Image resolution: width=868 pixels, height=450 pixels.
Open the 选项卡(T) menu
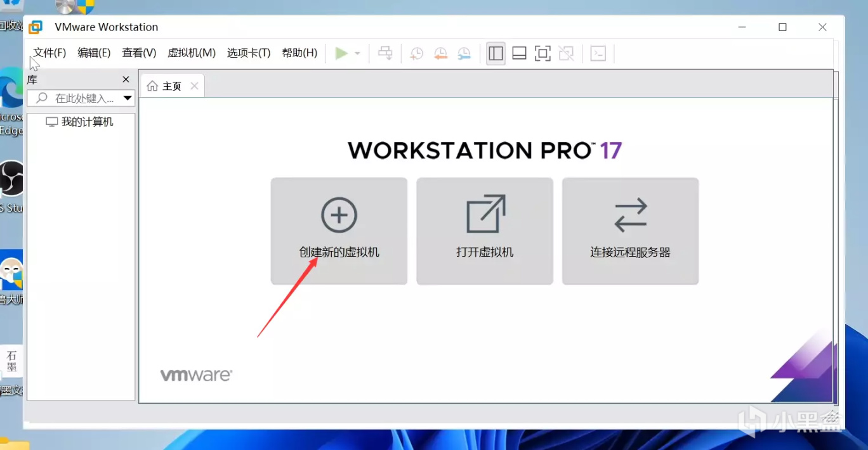point(249,53)
